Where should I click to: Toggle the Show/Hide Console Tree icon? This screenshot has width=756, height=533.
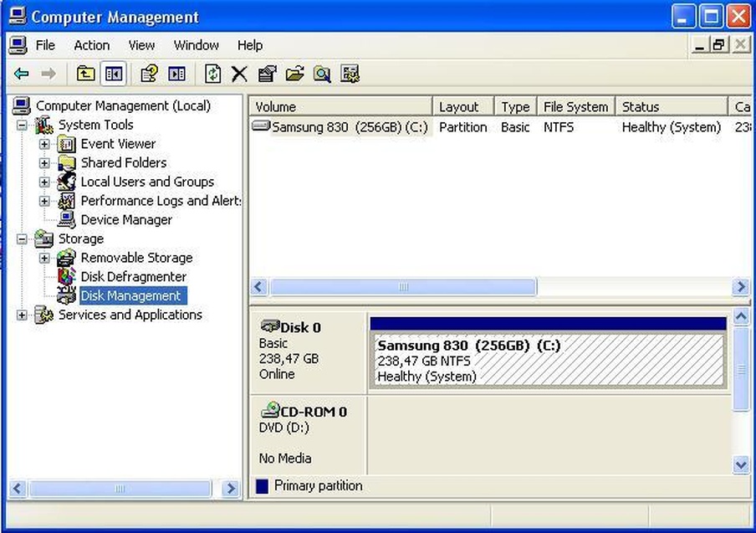point(113,74)
